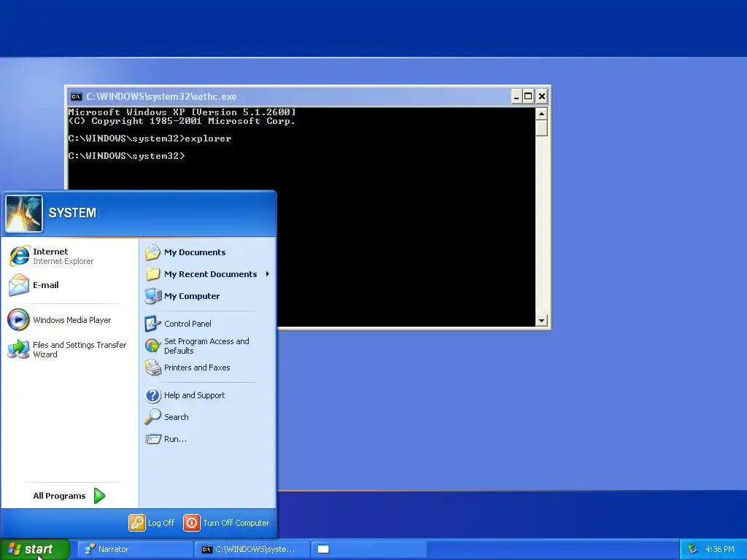Open Help and Support question icon
Viewport: 747px width, 560px height.
153,395
